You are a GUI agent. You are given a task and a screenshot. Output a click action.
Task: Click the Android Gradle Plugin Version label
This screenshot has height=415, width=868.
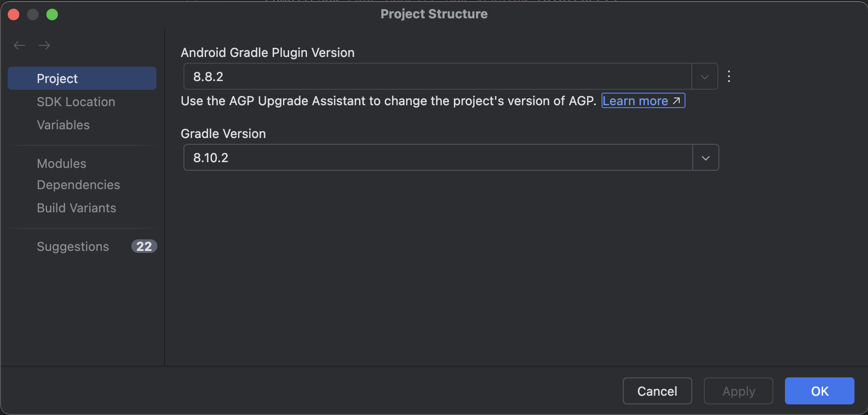(267, 53)
